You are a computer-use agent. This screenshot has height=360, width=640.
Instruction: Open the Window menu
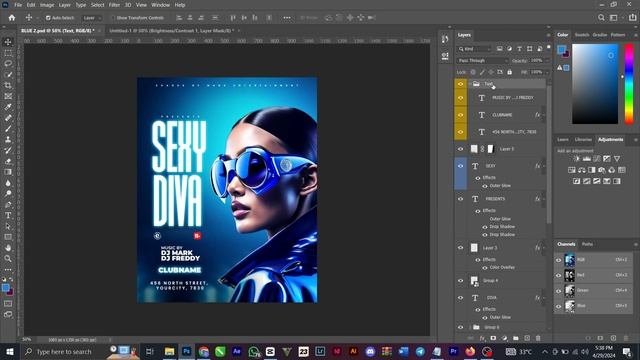pos(160,5)
